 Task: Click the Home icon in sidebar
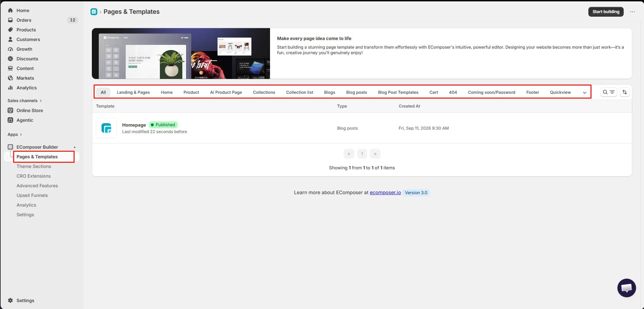[10, 10]
